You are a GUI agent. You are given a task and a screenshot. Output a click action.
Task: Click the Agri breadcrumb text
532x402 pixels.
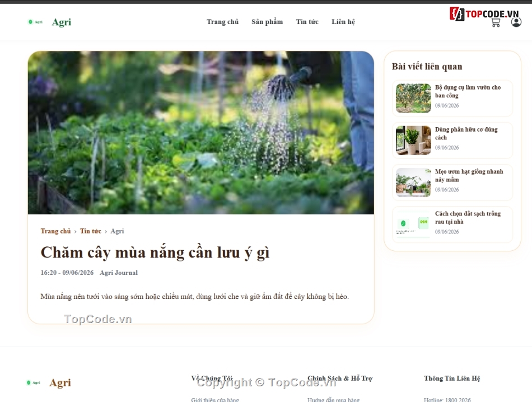click(x=117, y=231)
